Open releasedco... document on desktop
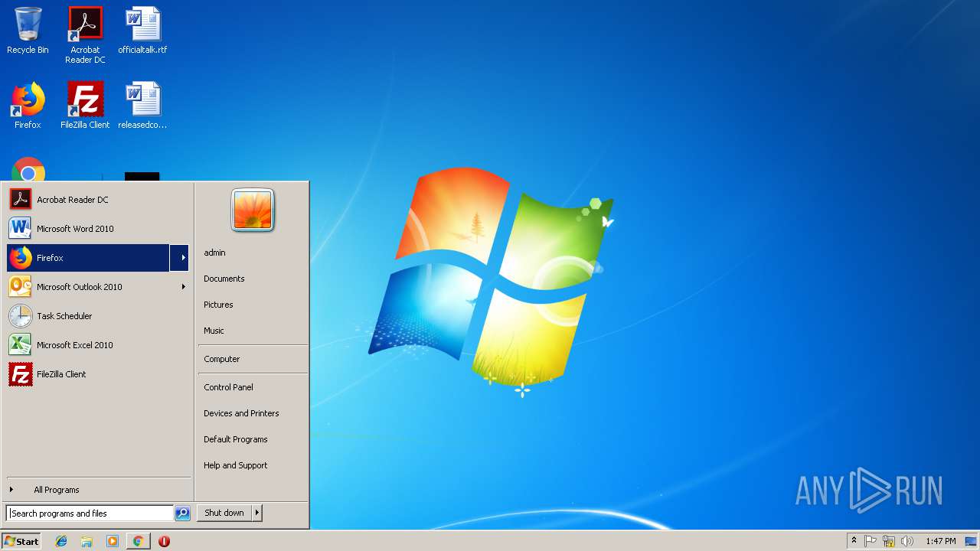The height and width of the screenshot is (551, 980). point(142,106)
